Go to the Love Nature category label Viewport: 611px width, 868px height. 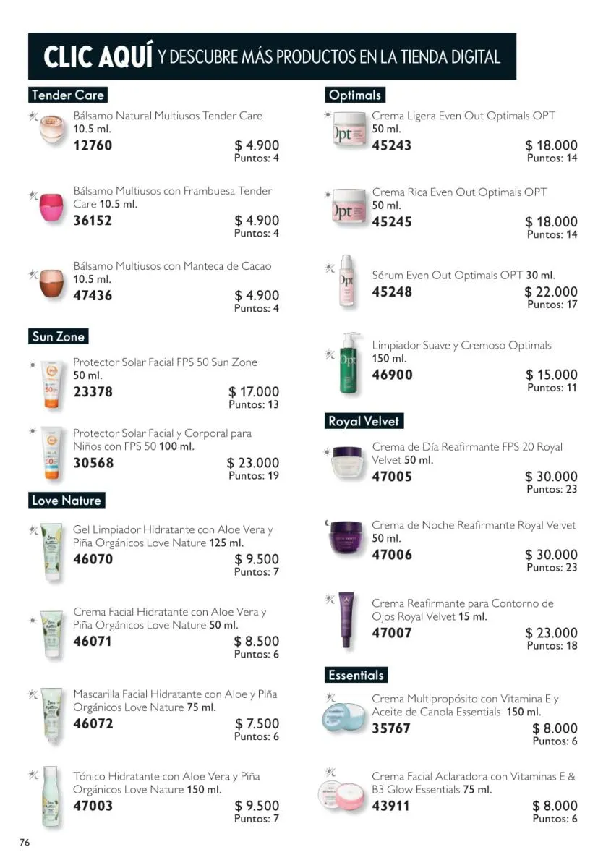tap(67, 501)
